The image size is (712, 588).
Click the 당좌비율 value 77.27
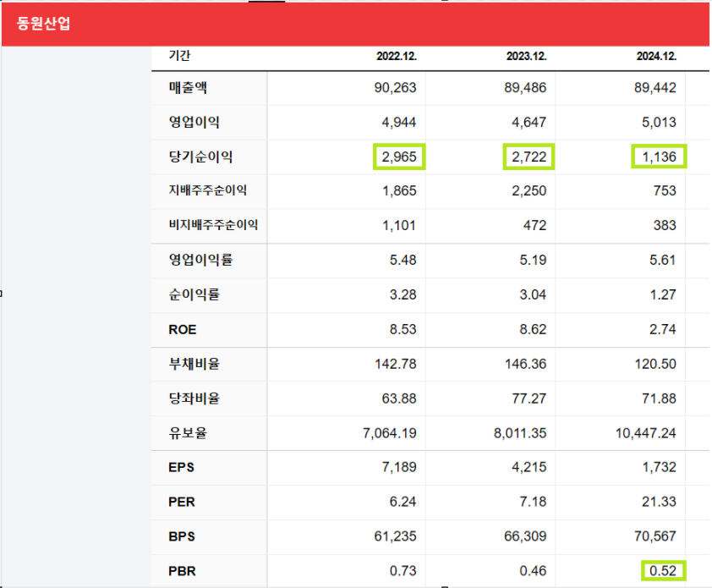pyautogui.click(x=529, y=398)
